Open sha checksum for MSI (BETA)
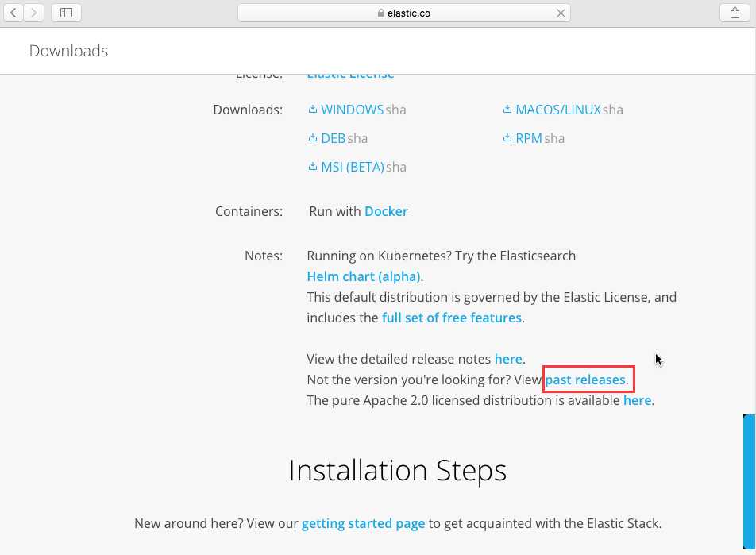Screen dimensions: 756x555 pos(396,168)
